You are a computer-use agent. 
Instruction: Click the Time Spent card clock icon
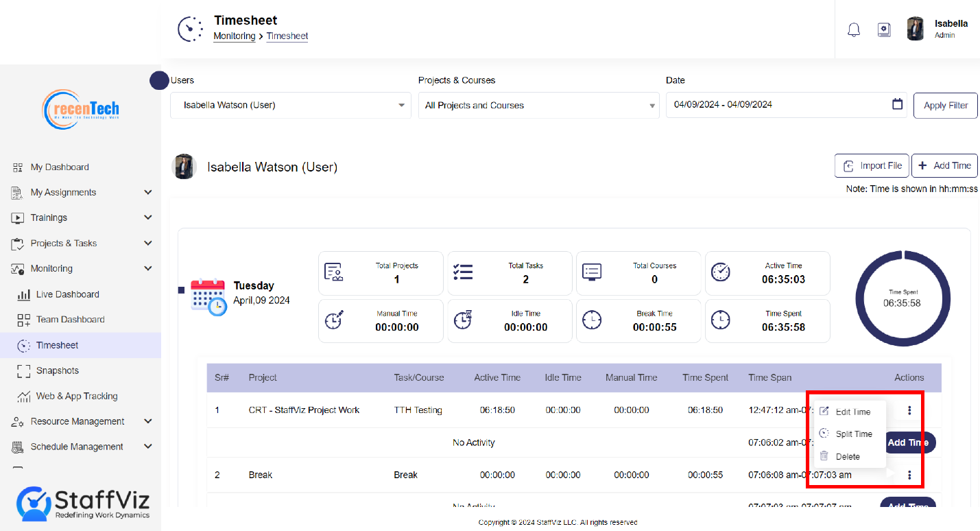[721, 320]
